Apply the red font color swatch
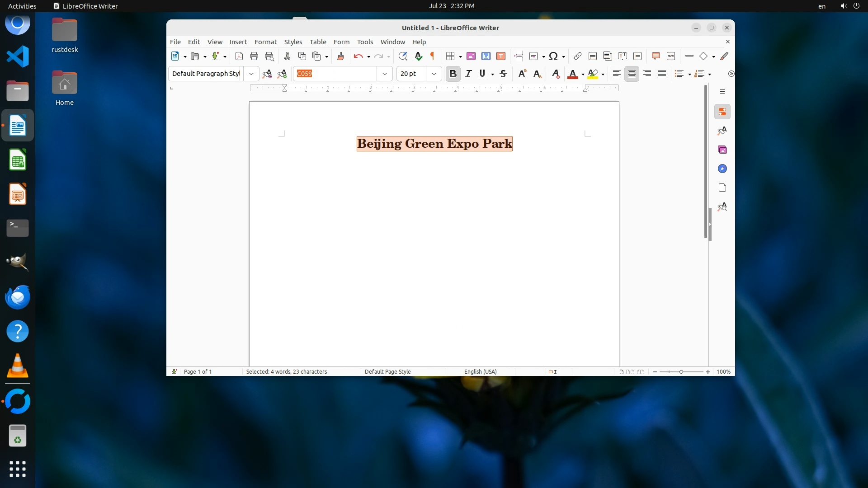This screenshot has height=488, width=868. point(572,74)
